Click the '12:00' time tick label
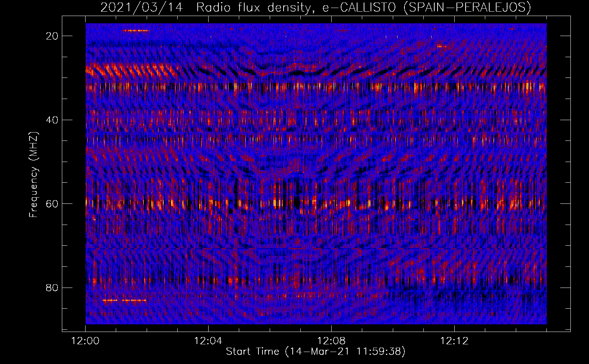Screen dimensions: 589x364 (x=86, y=341)
